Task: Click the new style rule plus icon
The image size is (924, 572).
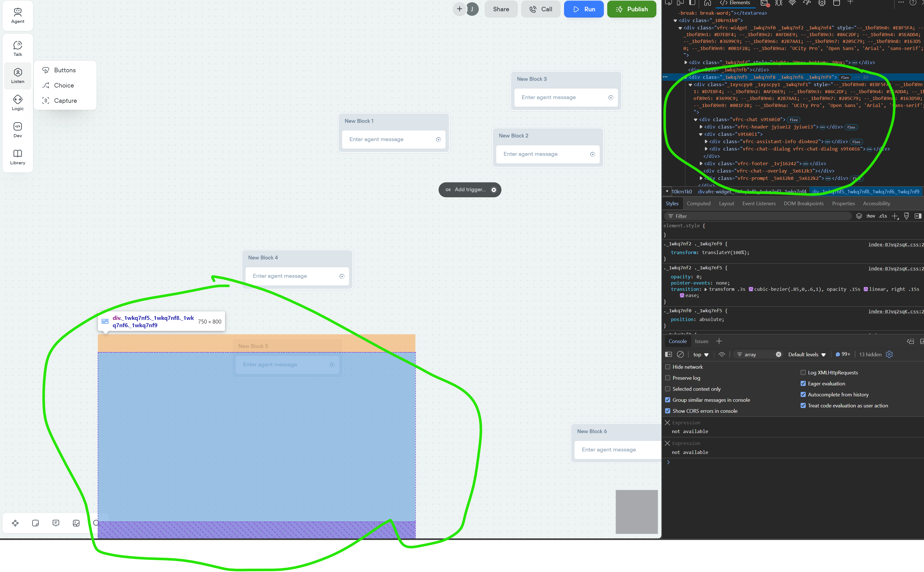Action: click(x=895, y=216)
